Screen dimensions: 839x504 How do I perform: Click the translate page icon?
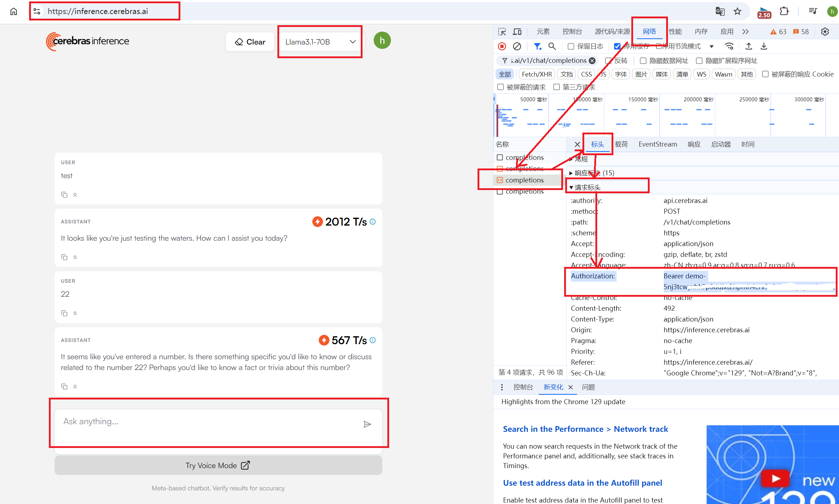pos(720,11)
